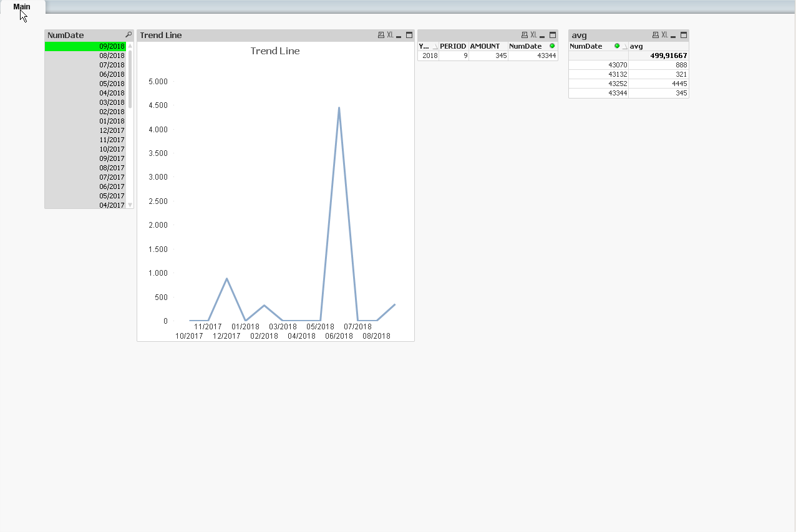796x532 pixels.
Task: Select 12/2017 in NumDate list
Action: 85,130
